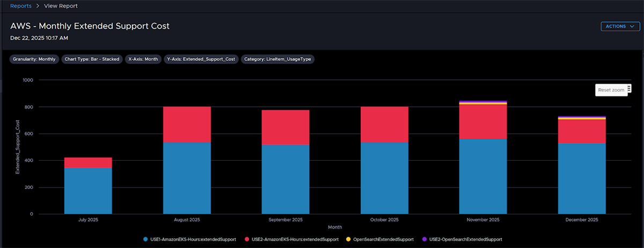
Task: Hide the USE2-AmazonEKS-Hours:extendedSupport series label
Action: pyautogui.click(x=294, y=239)
